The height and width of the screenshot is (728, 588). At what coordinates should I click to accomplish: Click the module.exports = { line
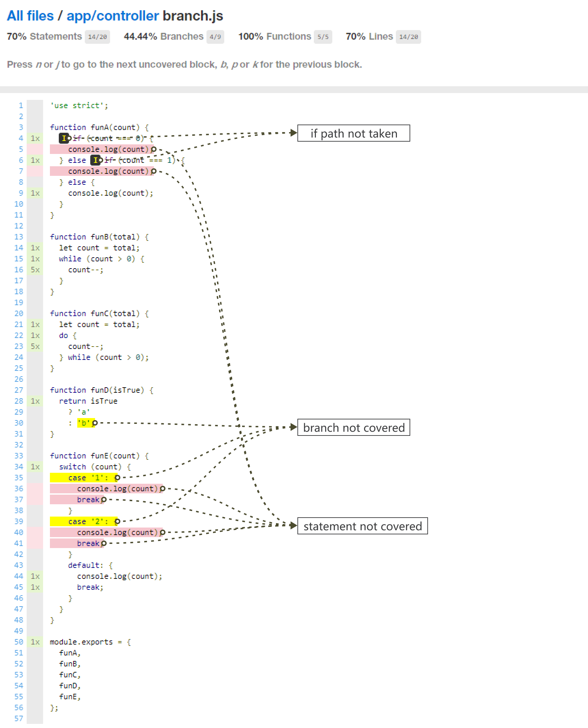90,642
